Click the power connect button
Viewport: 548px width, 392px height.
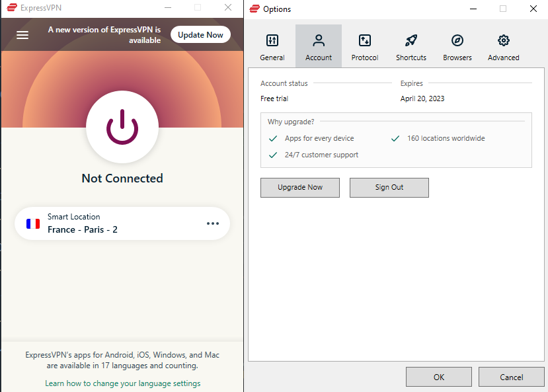point(122,127)
